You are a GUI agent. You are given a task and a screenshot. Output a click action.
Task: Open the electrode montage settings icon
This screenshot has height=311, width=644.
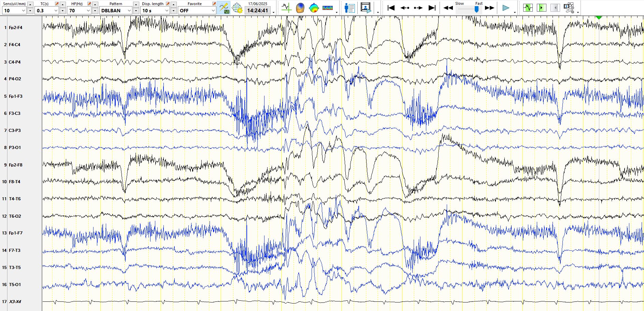coord(237,8)
